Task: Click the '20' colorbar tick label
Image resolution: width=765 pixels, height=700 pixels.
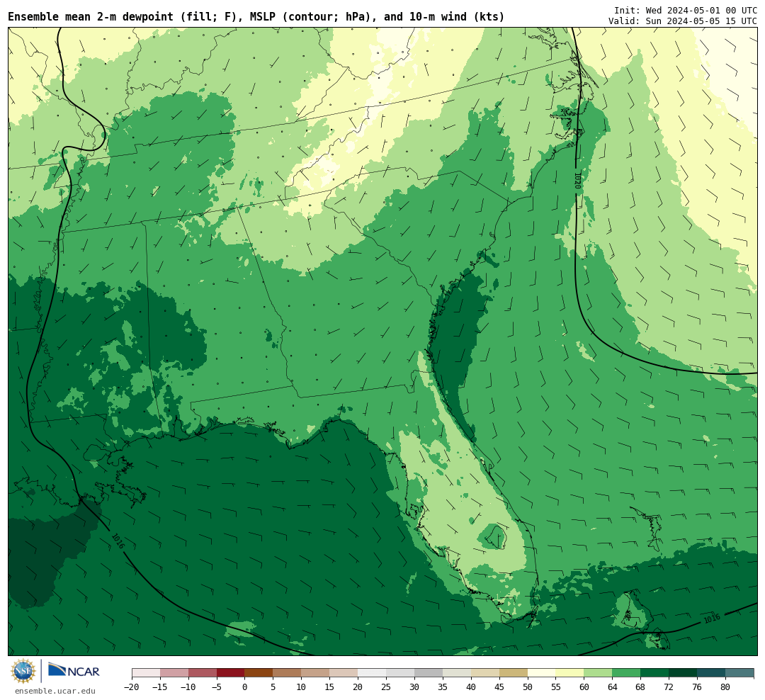Action: click(358, 687)
